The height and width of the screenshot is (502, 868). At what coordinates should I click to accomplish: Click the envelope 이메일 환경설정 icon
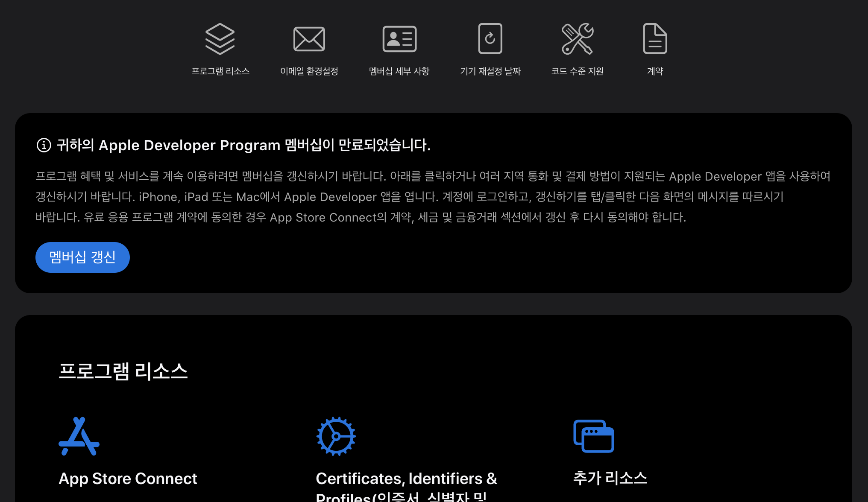[309, 39]
